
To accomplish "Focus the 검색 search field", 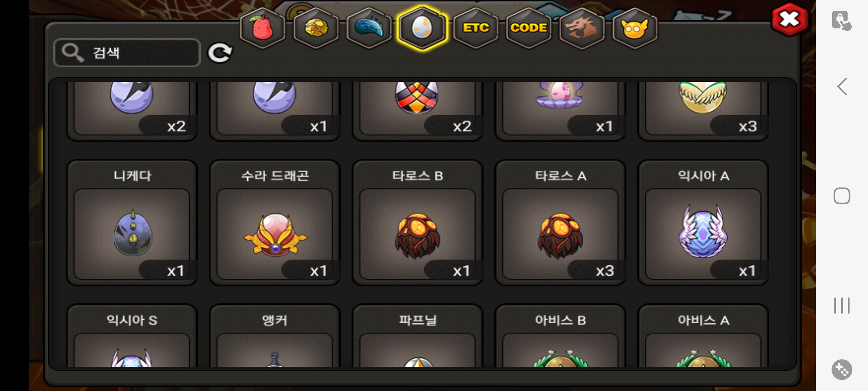I will [127, 52].
